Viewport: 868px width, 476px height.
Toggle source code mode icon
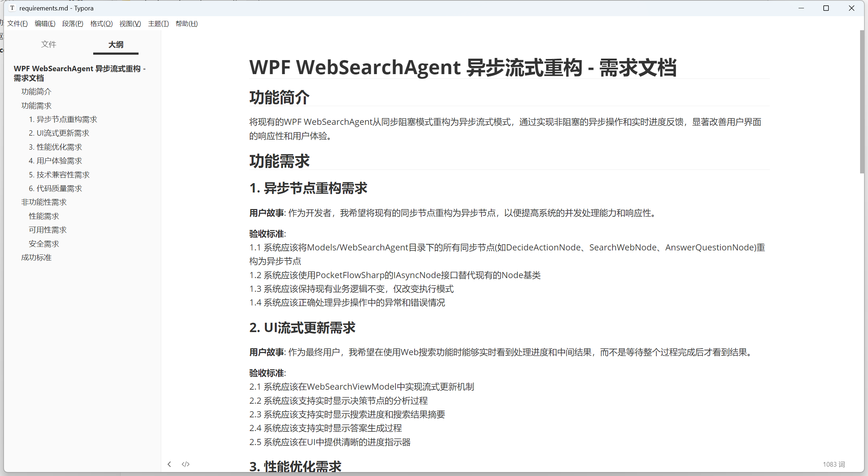pos(186,464)
